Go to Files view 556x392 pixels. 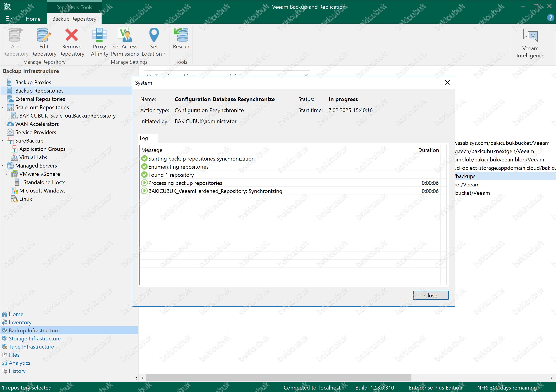[x=14, y=355]
